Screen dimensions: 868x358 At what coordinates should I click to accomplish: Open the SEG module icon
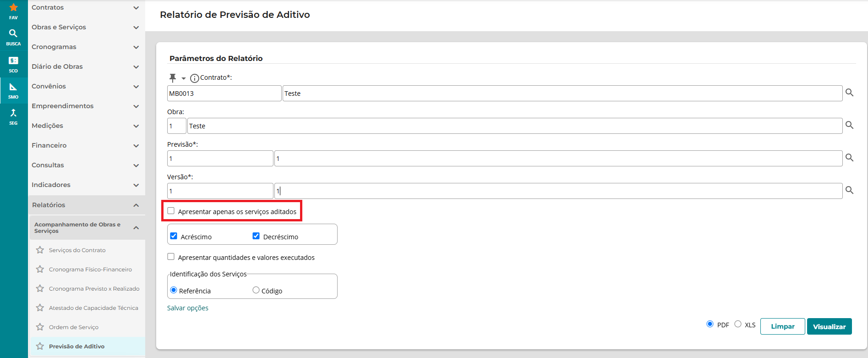click(13, 113)
